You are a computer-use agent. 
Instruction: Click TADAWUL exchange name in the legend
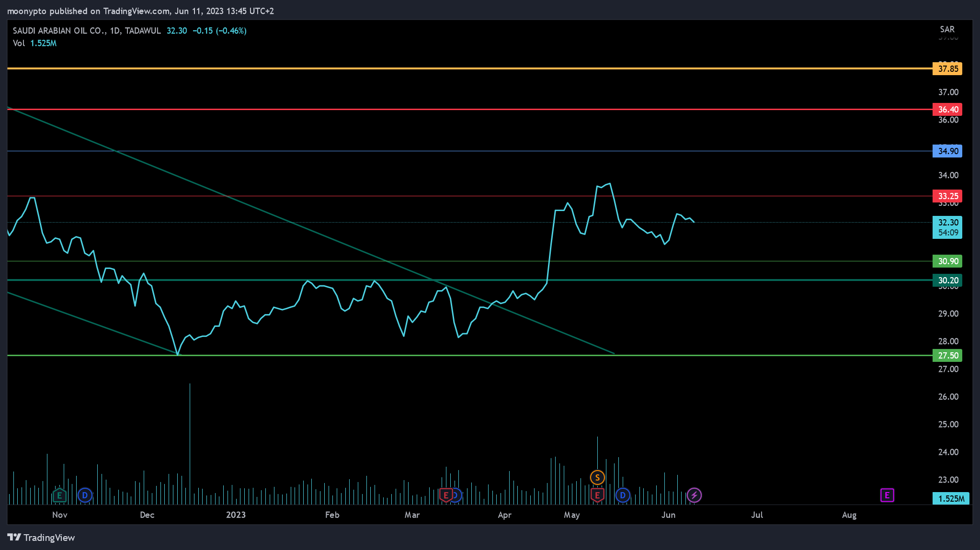[x=143, y=31]
